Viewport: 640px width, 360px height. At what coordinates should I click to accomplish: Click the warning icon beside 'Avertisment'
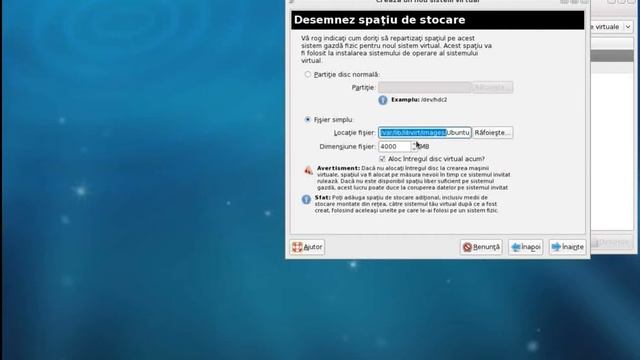click(309, 171)
